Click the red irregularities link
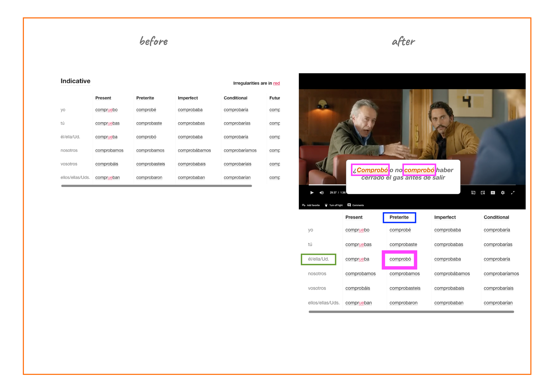Image resolution: width=554 pixels, height=392 pixels. [276, 83]
